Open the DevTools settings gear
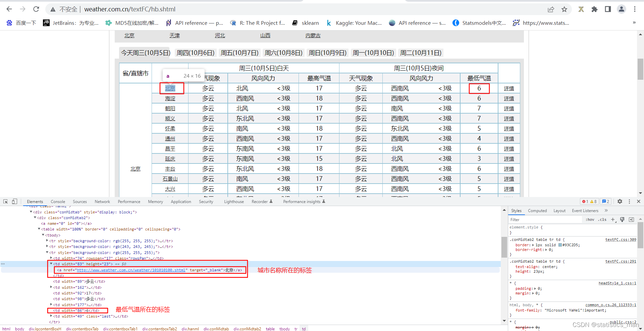The height and width of the screenshot is (331, 644). point(620,201)
